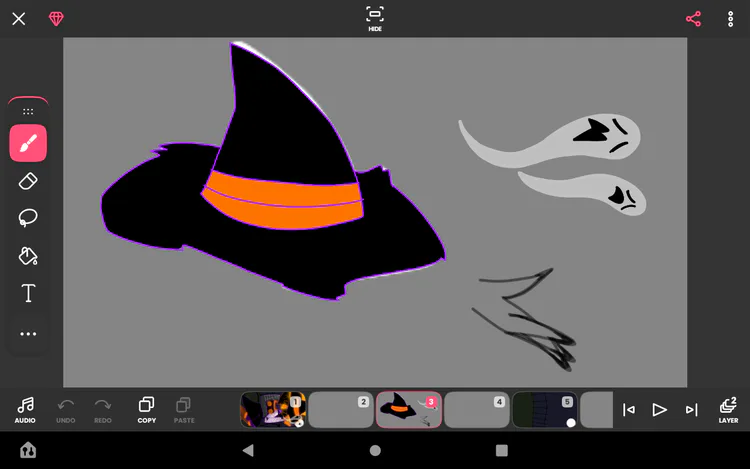
Task: Select frame 2 thumbnail
Action: pos(341,410)
